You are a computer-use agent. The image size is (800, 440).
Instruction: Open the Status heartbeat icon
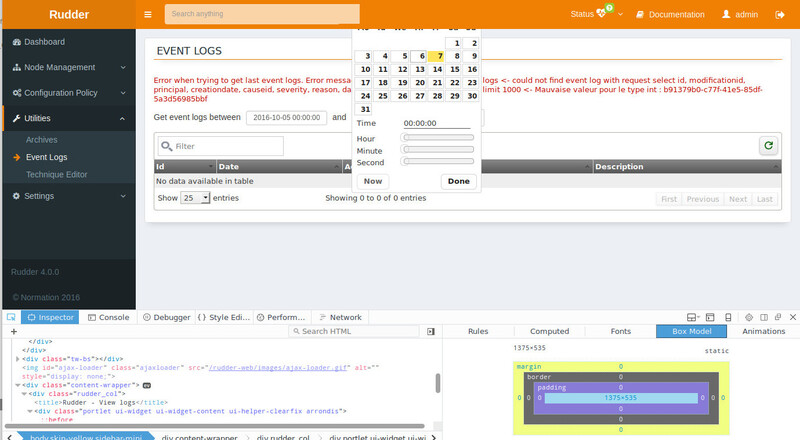tap(601, 14)
